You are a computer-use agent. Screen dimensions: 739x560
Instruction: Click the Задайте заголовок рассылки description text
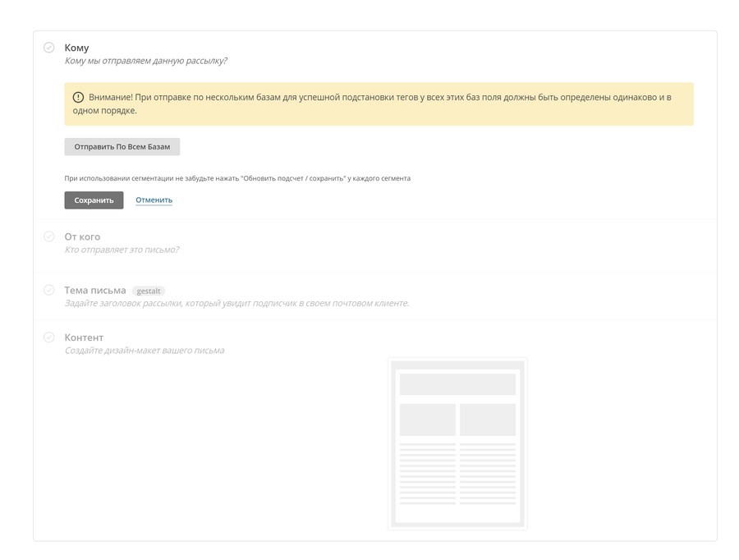[236, 303]
